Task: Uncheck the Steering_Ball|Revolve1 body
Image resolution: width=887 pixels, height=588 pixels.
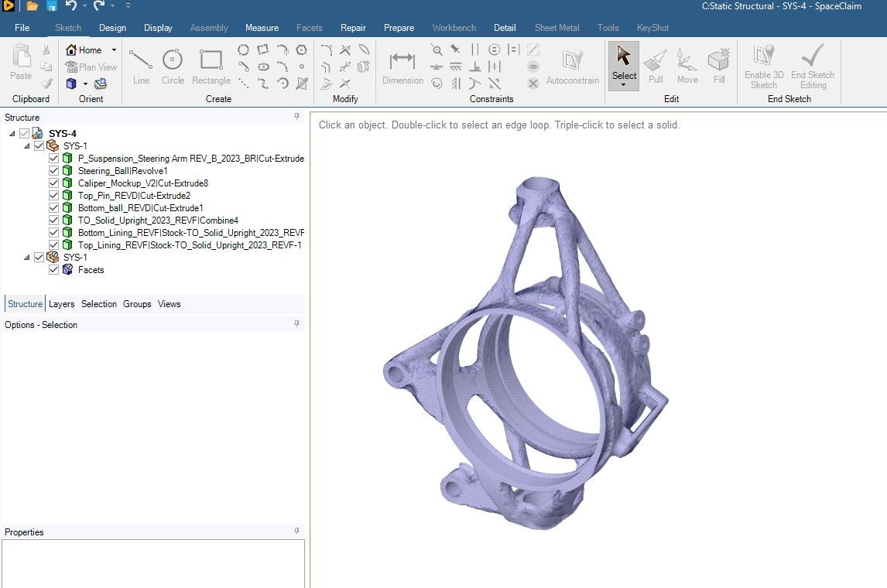Action: click(53, 171)
